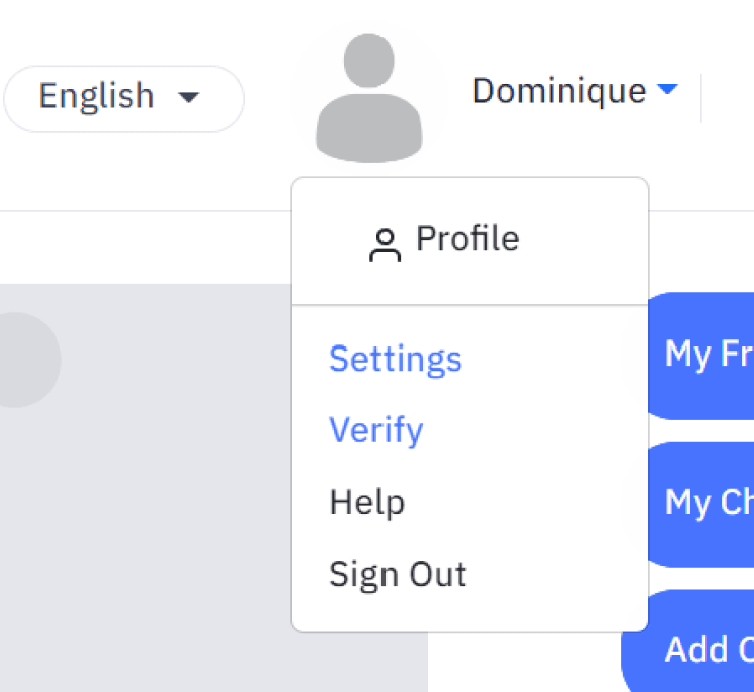Go to Settings in the dropdown
The image size is (754, 692).
pos(395,359)
